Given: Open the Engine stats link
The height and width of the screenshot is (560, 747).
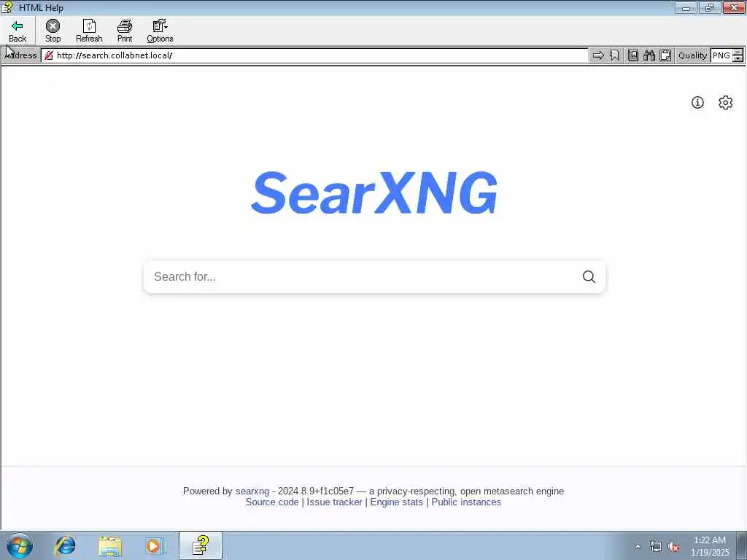Looking at the screenshot, I should coord(396,502).
